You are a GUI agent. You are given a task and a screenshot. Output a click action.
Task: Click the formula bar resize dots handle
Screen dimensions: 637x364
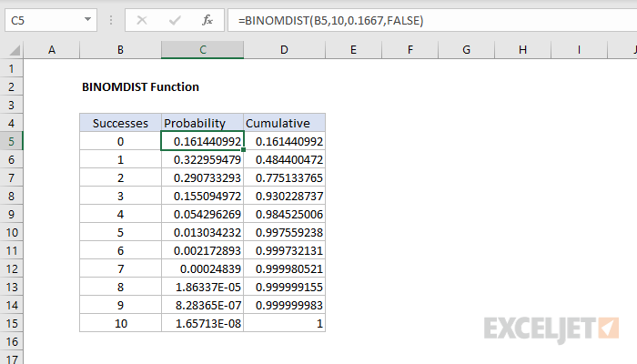point(111,20)
